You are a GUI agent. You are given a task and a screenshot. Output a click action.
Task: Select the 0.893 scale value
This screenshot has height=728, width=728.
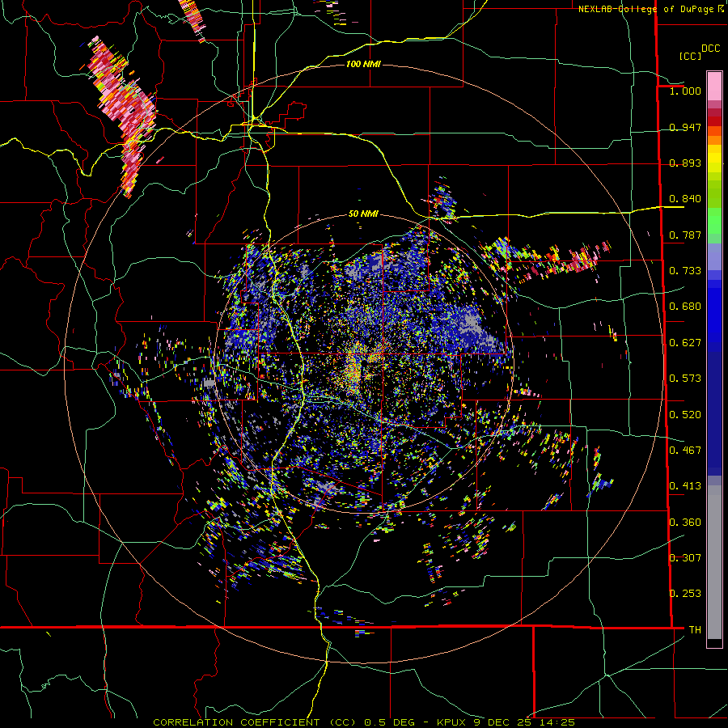coord(685,163)
